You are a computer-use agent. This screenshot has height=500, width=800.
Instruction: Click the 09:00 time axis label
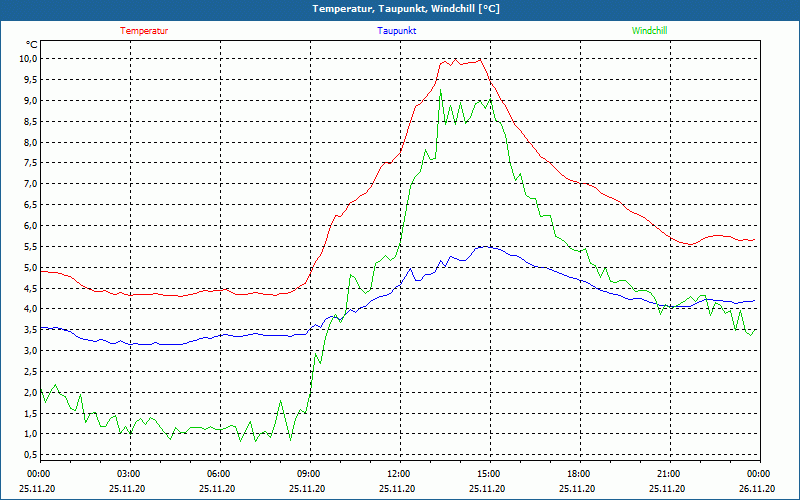[310, 474]
